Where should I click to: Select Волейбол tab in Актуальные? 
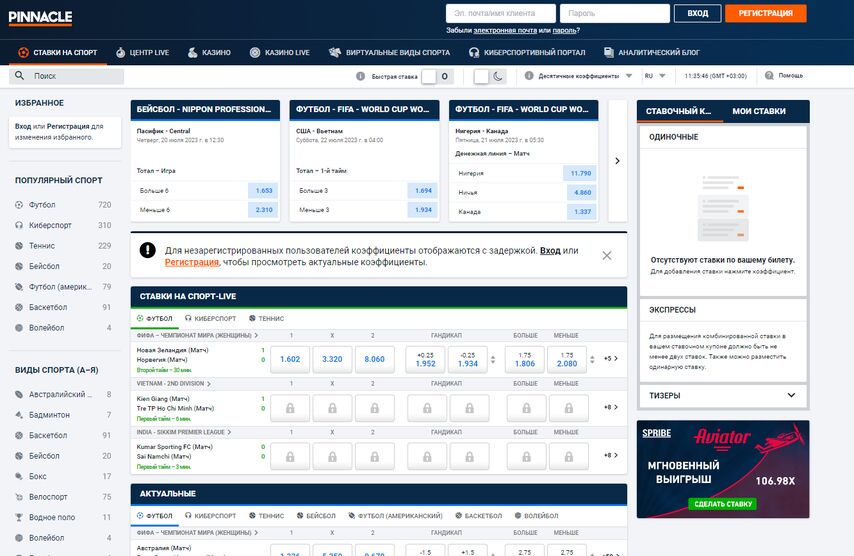point(536,516)
